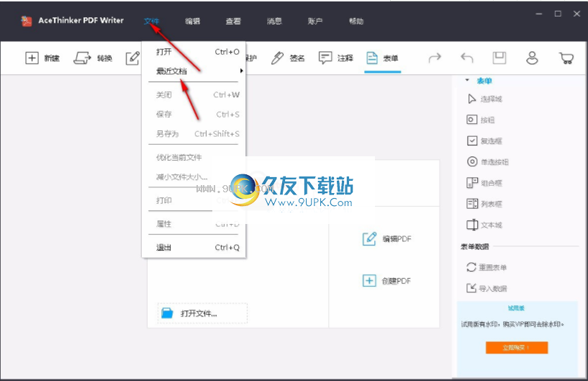This screenshot has height=381, width=588.
Task: Click Import Data (导入数据)
Action: (x=487, y=288)
